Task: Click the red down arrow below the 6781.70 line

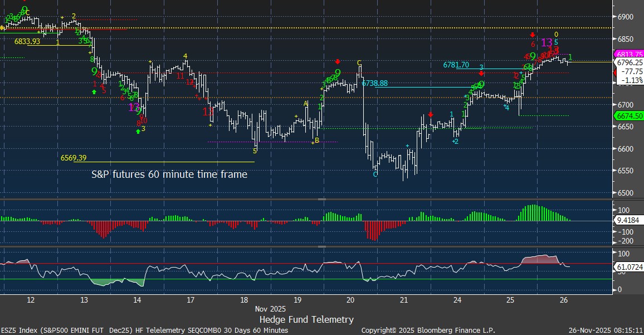Action: click(481, 74)
